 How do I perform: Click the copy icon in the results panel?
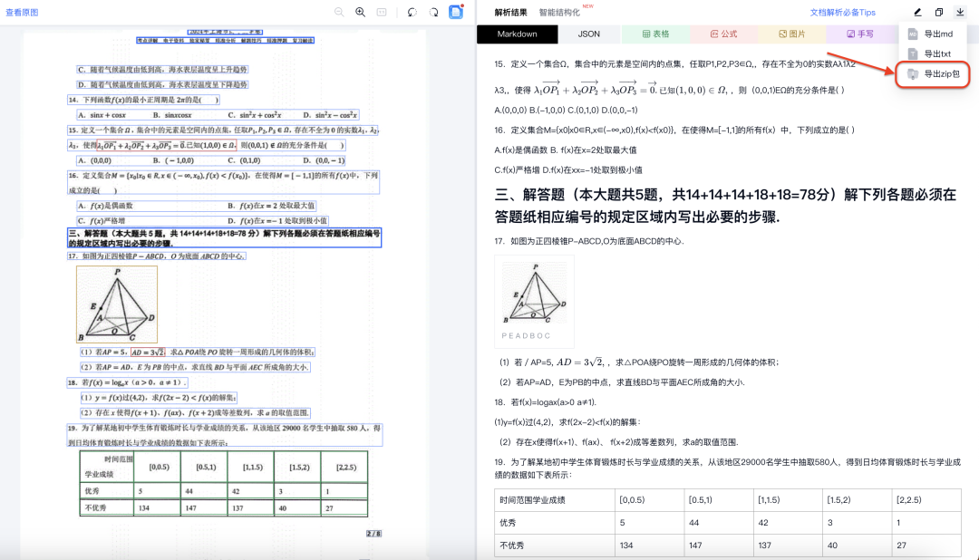(x=939, y=13)
